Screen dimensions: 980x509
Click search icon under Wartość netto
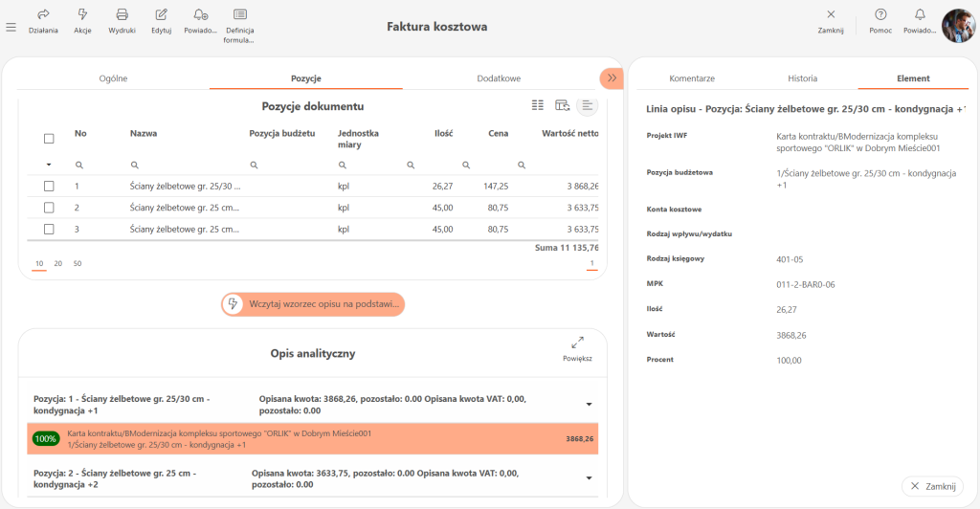522,165
